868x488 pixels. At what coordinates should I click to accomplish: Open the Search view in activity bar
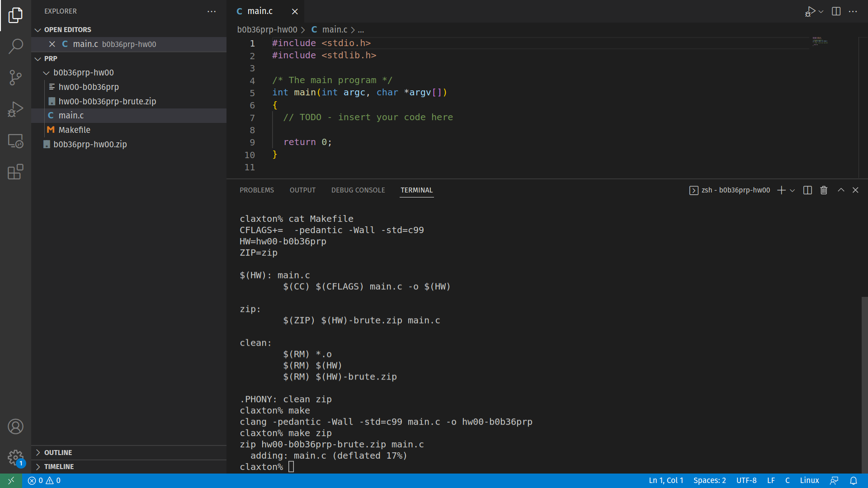tap(15, 46)
